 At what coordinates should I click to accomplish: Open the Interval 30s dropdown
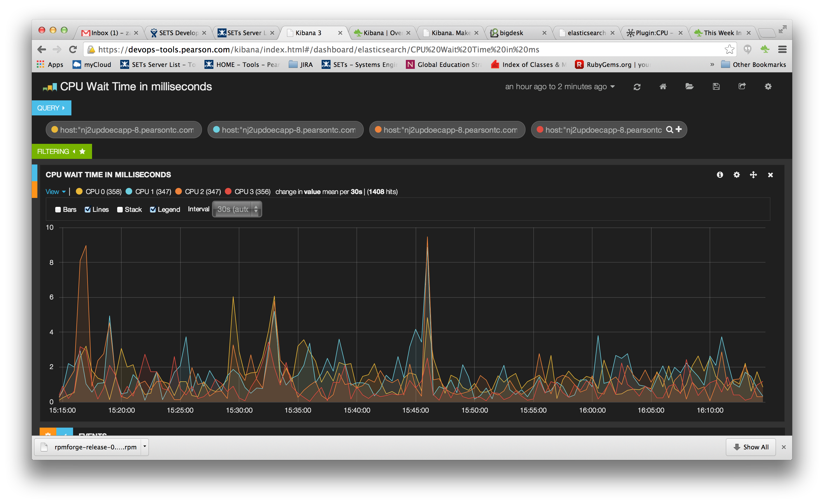(237, 209)
